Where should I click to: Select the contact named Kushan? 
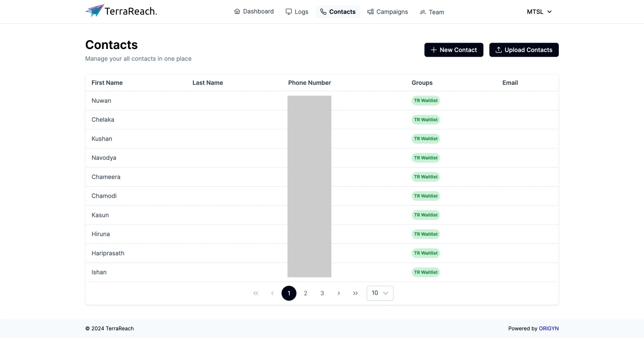pos(102,139)
